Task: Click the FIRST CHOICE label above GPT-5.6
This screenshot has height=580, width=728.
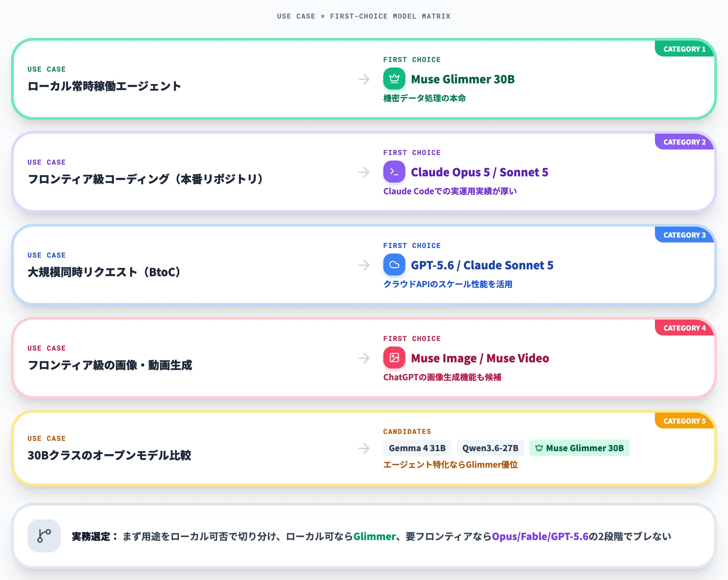Action: pyautogui.click(x=412, y=246)
